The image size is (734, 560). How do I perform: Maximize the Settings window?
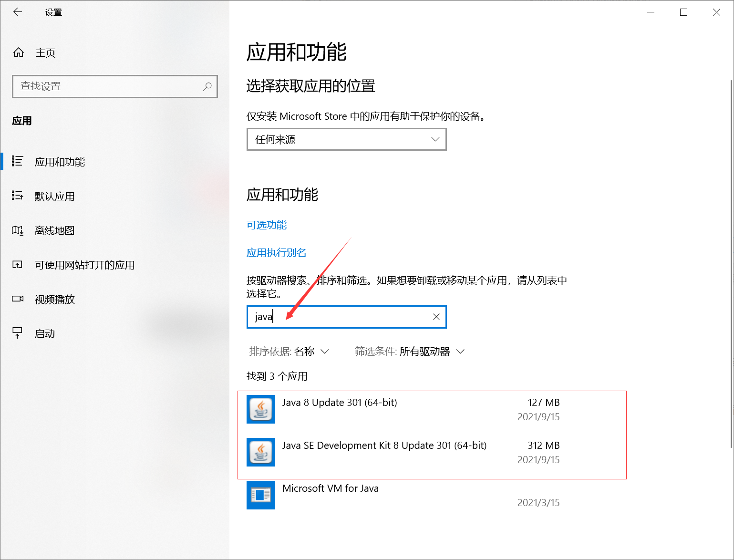[683, 12]
